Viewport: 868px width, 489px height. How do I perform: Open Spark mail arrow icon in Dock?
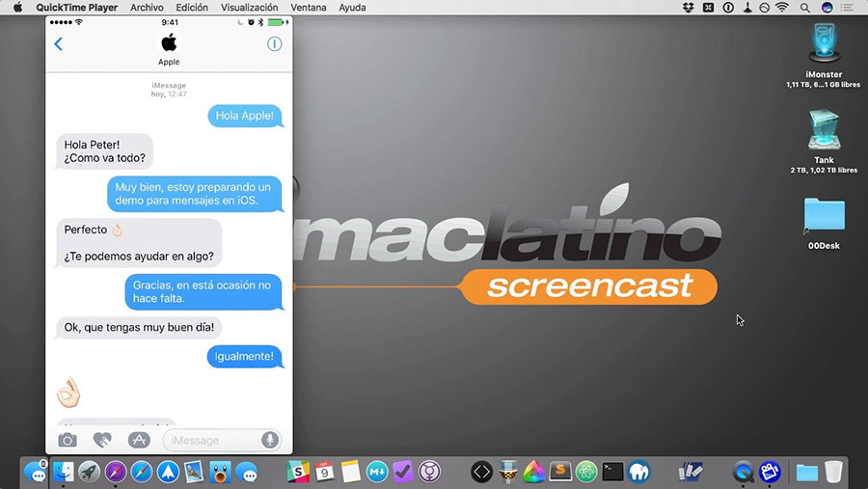click(x=168, y=473)
